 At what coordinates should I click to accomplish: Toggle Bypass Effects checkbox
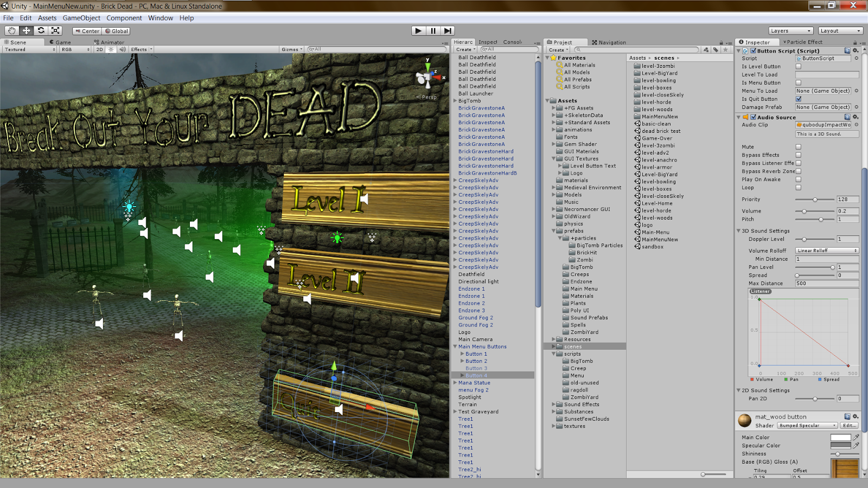pos(799,155)
